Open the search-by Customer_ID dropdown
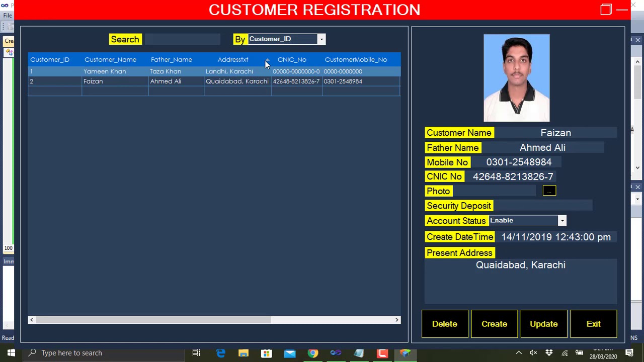644x362 pixels. (321, 39)
